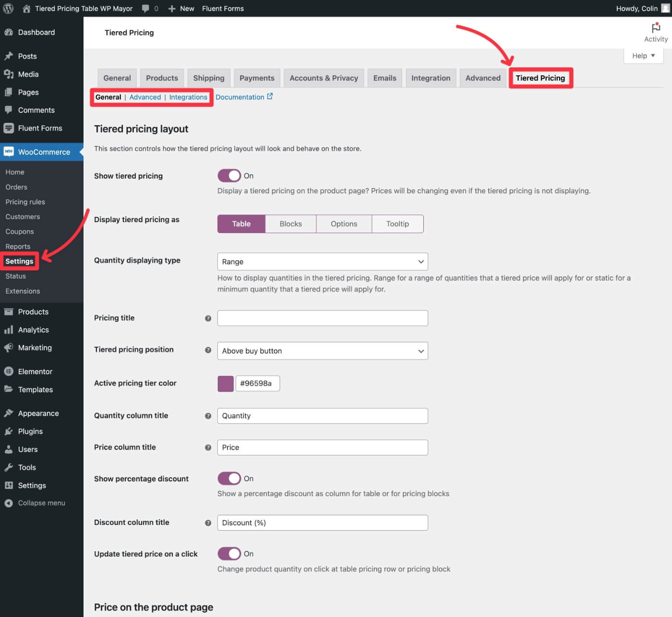
Task: Click help icon next to Price column title
Action: tap(208, 448)
